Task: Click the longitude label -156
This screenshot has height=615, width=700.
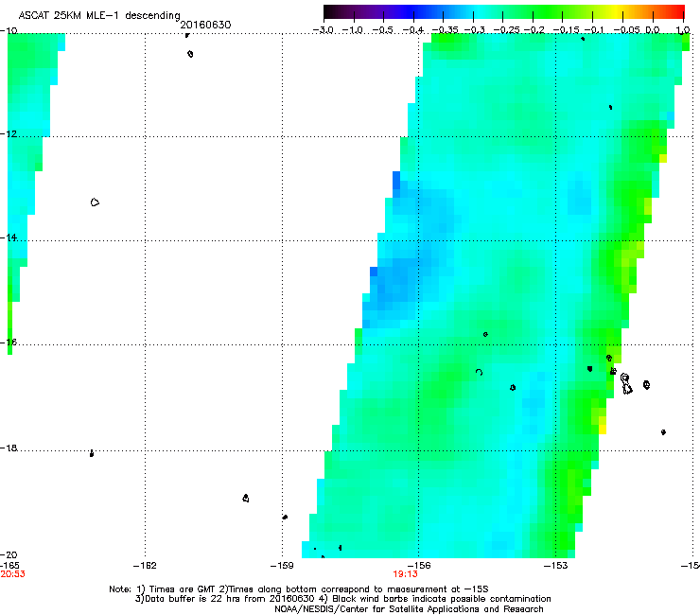Action: (x=419, y=566)
